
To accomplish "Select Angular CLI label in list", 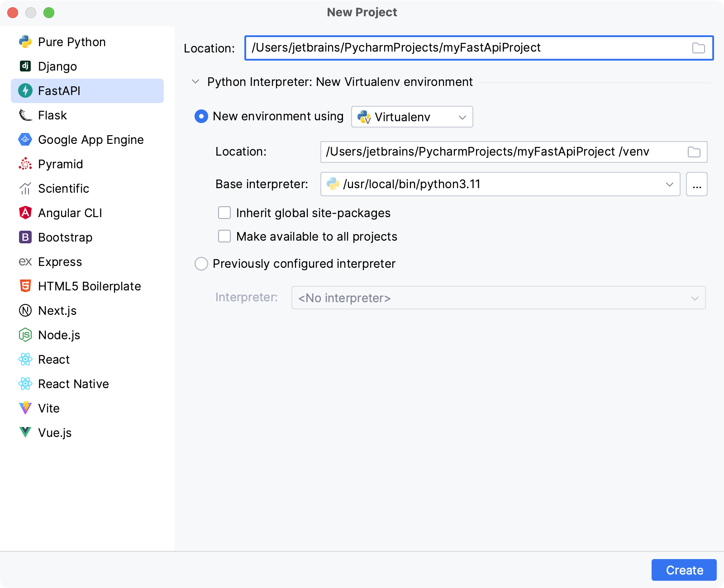I will click(70, 213).
